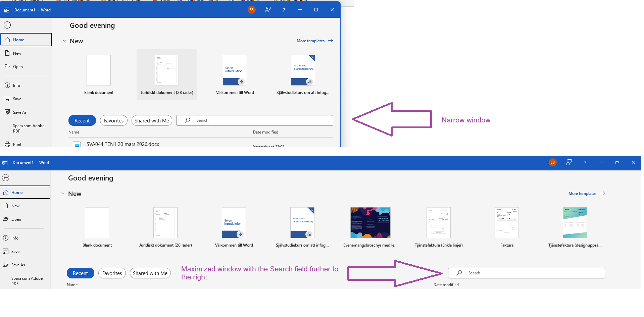644x317 pixels.
Task: Click the Search field in the maximized window
Action: [527, 273]
